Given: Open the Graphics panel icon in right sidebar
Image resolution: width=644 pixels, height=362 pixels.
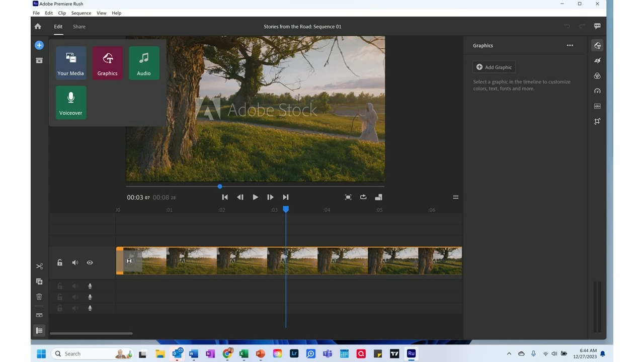Looking at the screenshot, I should (x=597, y=45).
